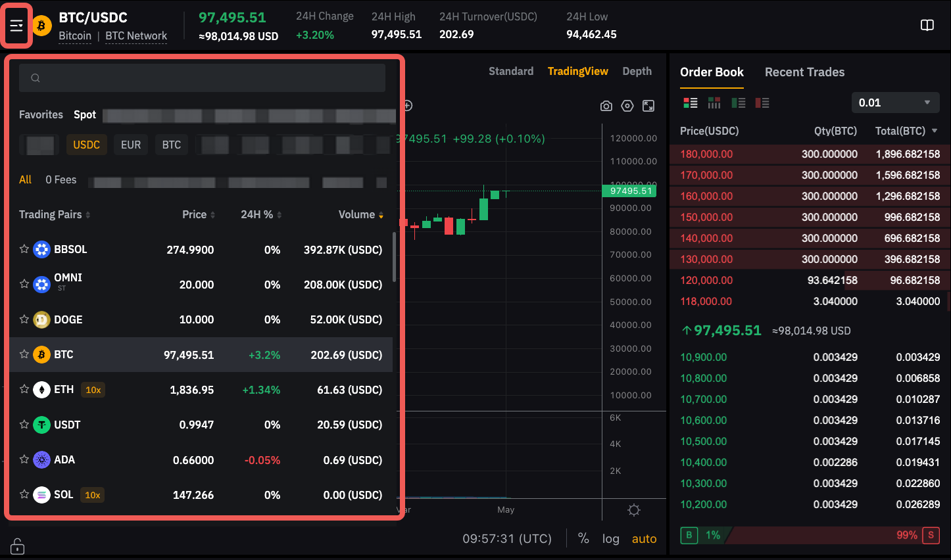
Task: Favorite the BBSOL trading pair star
Action: 24,249
